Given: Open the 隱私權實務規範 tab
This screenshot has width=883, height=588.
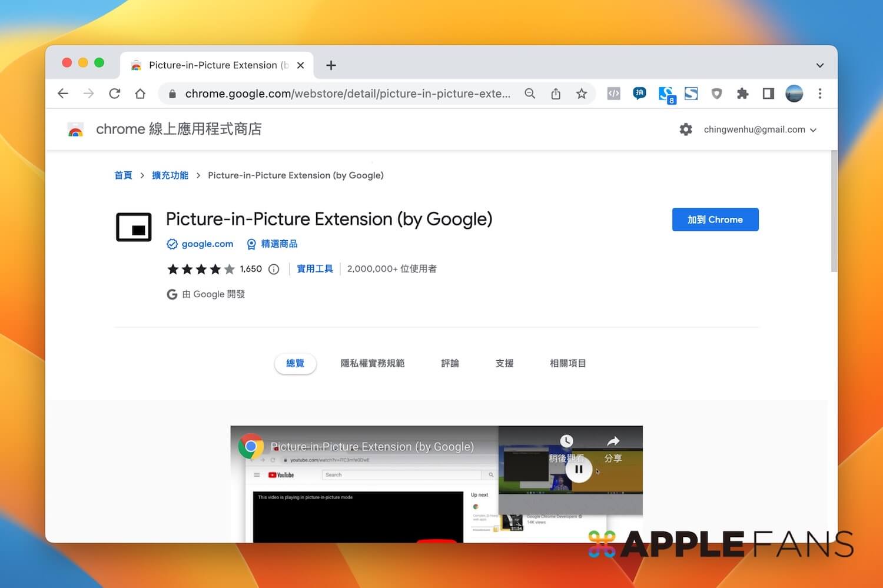Looking at the screenshot, I should point(372,363).
